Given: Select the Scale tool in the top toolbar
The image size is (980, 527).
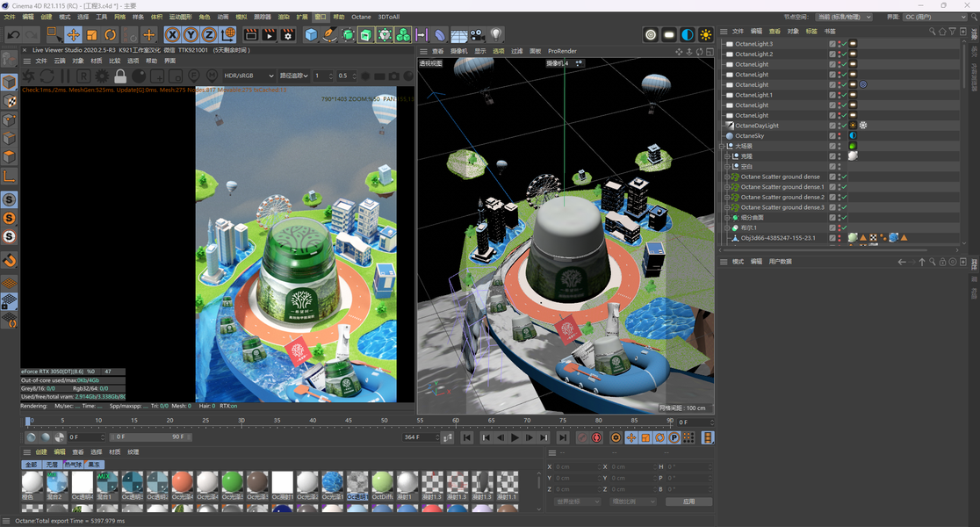Looking at the screenshot, I should (x=92, y=35).
